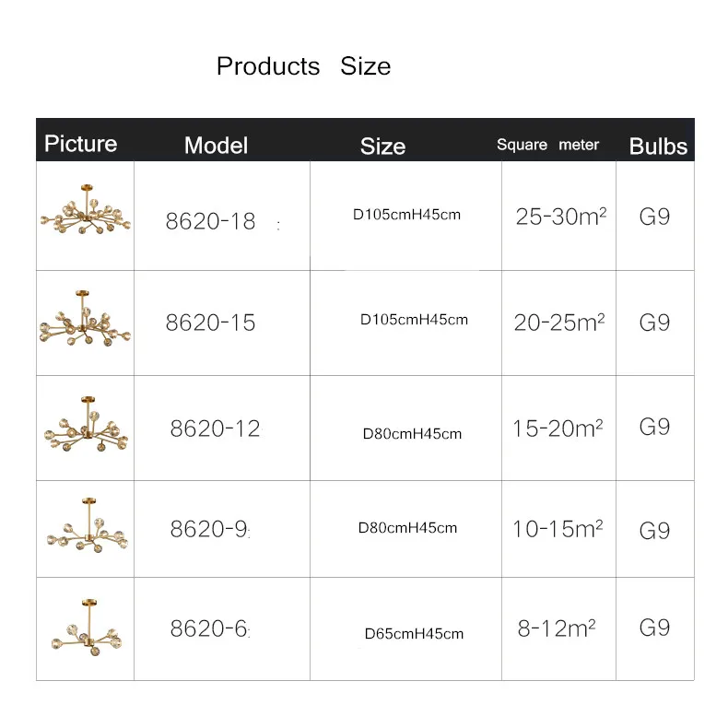Select the 8620-15 chandelier thumbnail
This screenshot has width=728, height=728.
click(x=85, y=319)
